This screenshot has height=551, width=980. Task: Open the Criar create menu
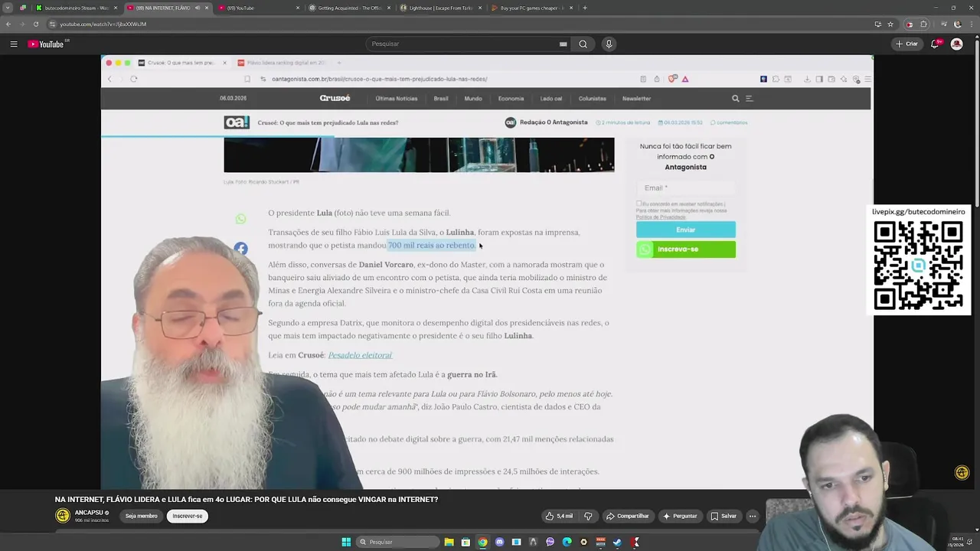[906, 44]
